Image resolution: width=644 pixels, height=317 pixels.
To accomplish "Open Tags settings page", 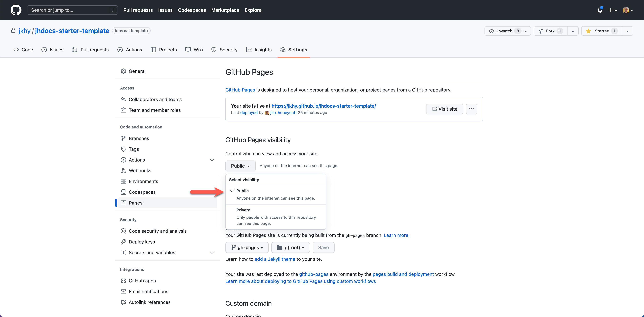I will click(x=133, y=149).
